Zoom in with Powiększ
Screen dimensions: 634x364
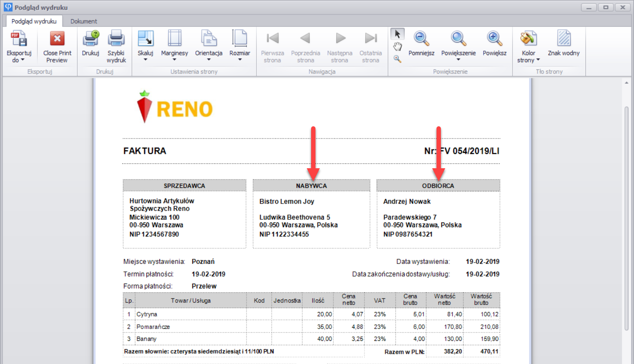(495, 38)
